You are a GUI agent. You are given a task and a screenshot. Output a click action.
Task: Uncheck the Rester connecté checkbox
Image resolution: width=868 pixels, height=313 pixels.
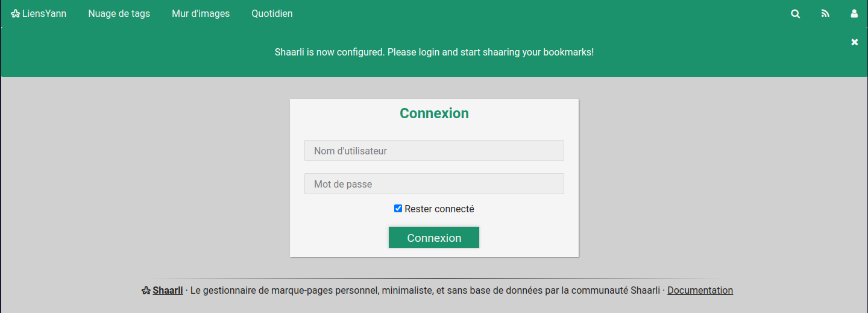pyautogui.click(x=398, y=209)
